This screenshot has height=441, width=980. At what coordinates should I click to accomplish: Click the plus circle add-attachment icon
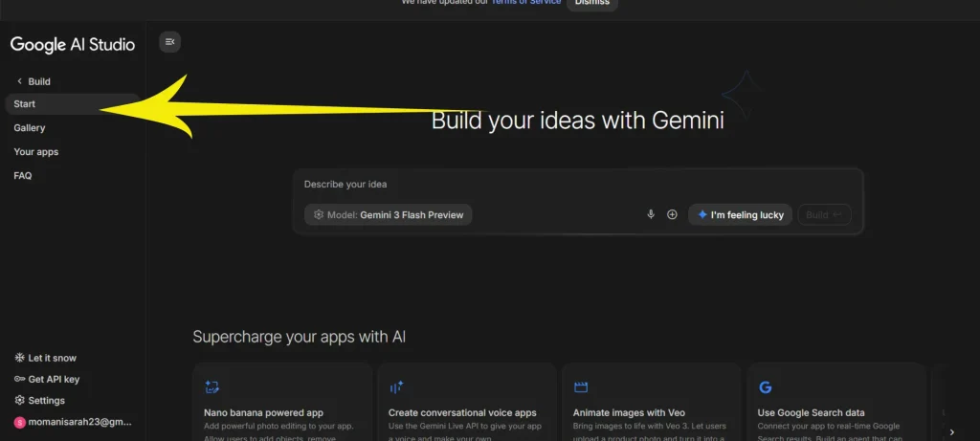pyautogui.click(x=673, y=215)
